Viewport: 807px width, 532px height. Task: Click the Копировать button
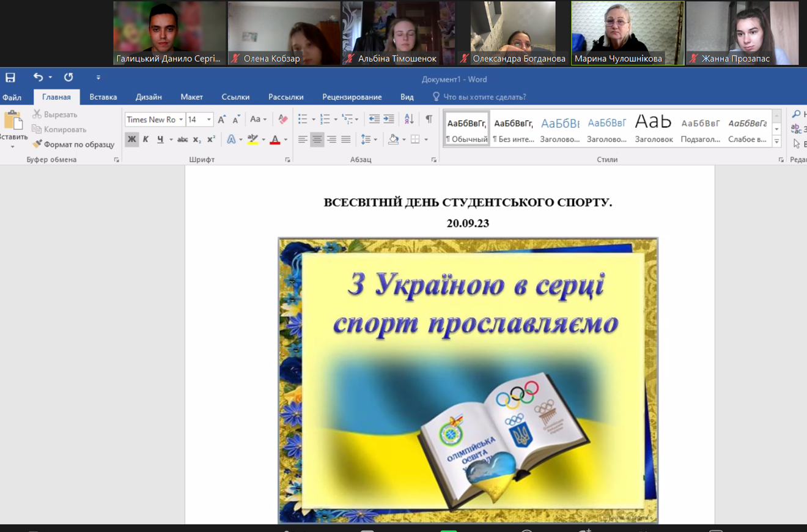coord(59,130)
